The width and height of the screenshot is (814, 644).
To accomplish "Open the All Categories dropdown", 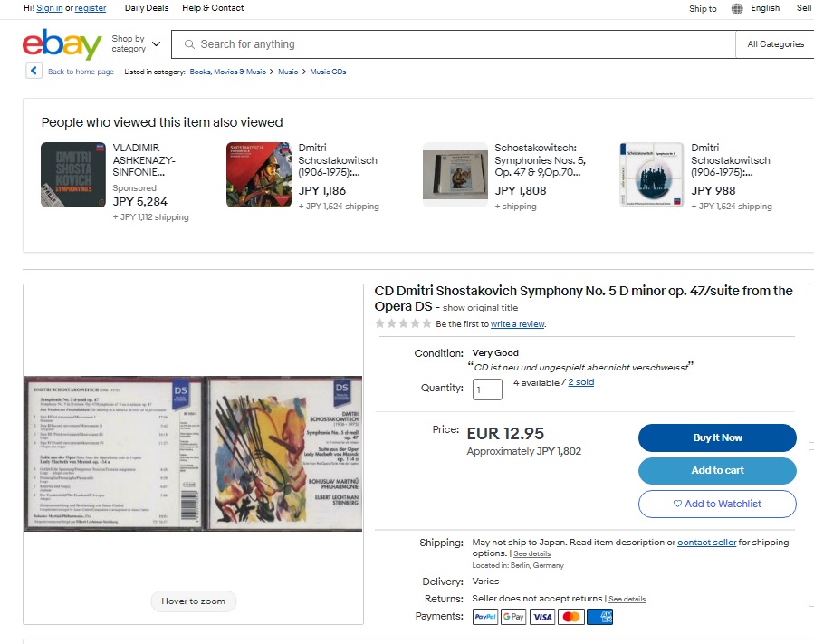I will 776,44.
